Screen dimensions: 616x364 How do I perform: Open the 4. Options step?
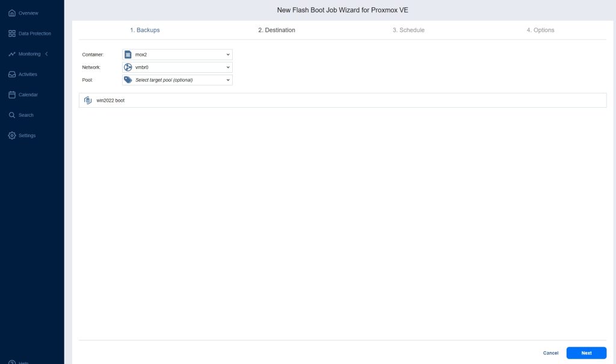540,30
